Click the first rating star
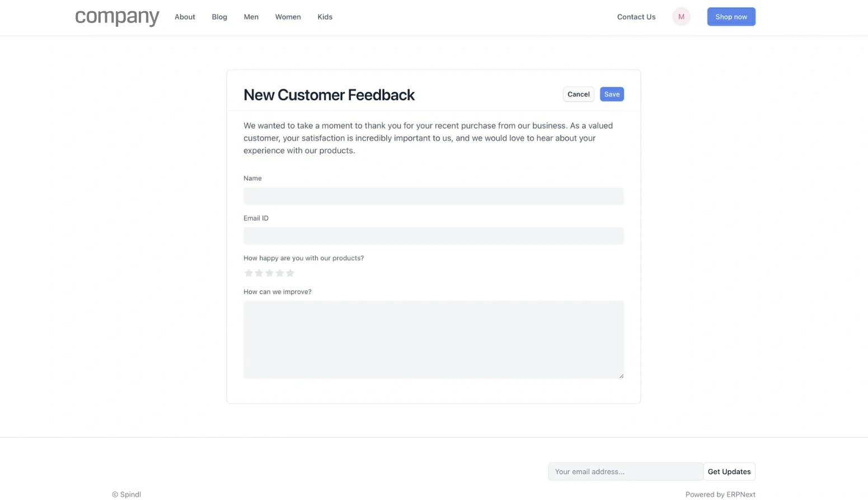This screenshot has height=500, width=868. [248, 273]
